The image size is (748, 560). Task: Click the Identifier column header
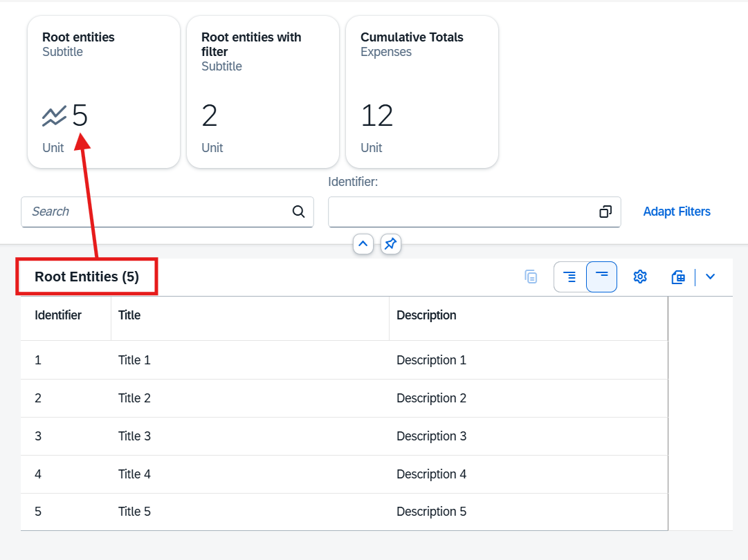pyautogui.click(x=58, y=315)
